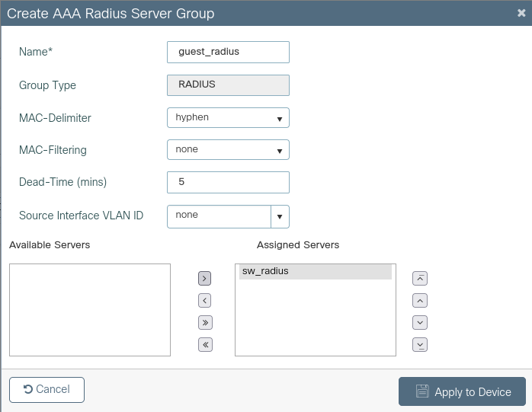Open the MAC-Delimiter dropdown

[x=228, y=118]
